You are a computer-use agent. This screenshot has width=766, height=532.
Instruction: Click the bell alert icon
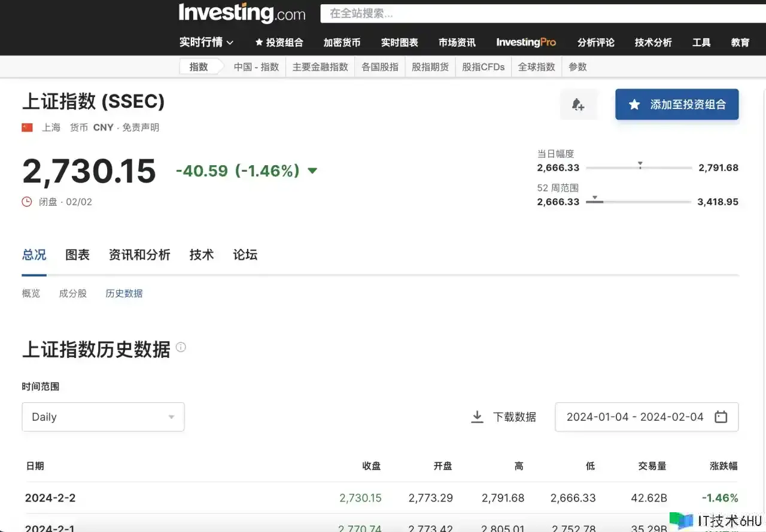point(578,105)
